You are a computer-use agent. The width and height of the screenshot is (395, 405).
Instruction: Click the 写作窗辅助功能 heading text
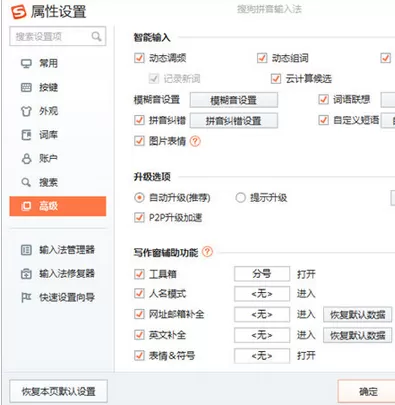[166, 252]
